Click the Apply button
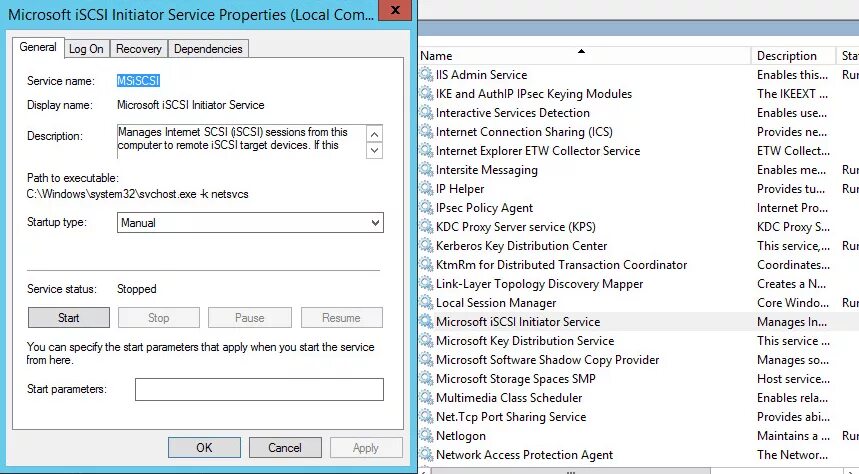The image size is (859, 474). (366, 448)
